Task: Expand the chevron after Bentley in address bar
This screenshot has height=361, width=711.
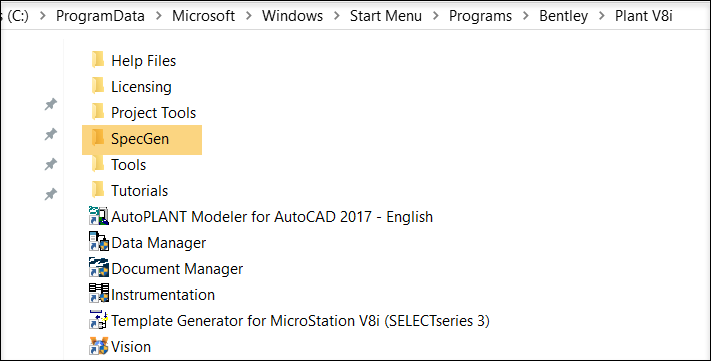Action: pyautogui.click(x=602, y=16)
